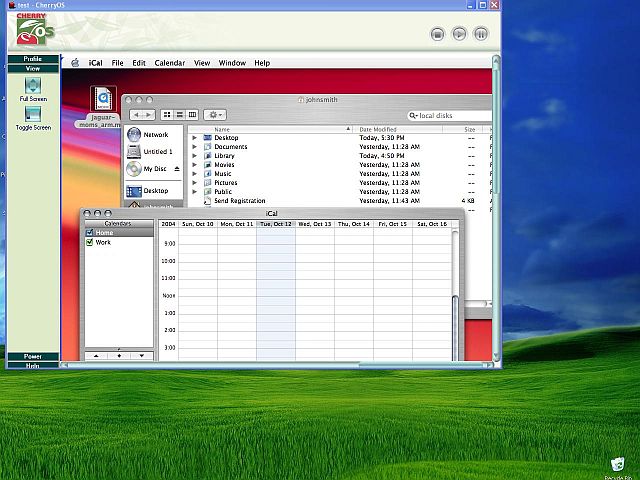The width and height of the screenshot is (640, 480).
Task: Open the Edit menu
Action: [139, 63]
